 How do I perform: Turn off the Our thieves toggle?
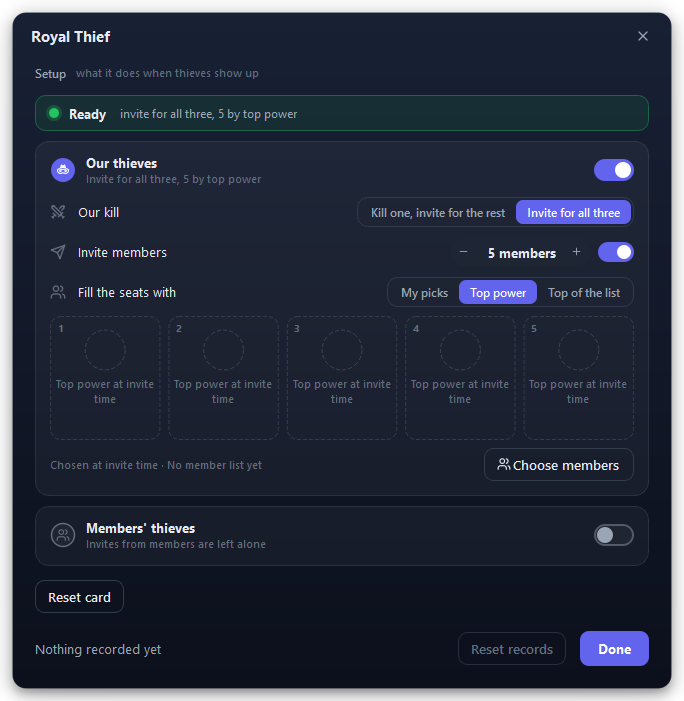coord(613,170)
